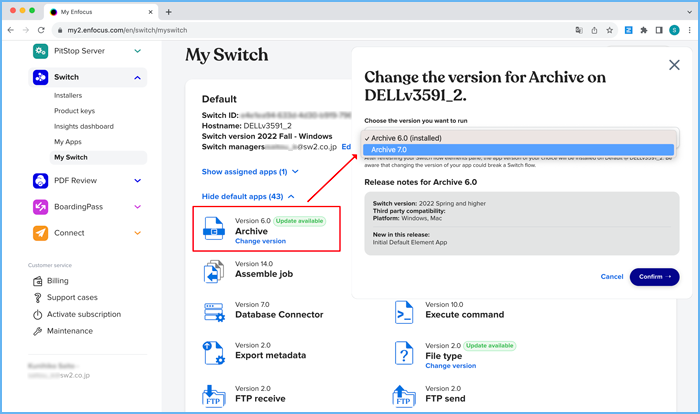
Task: Expand Show assigned apps (1)
Action: click(250, 171)
